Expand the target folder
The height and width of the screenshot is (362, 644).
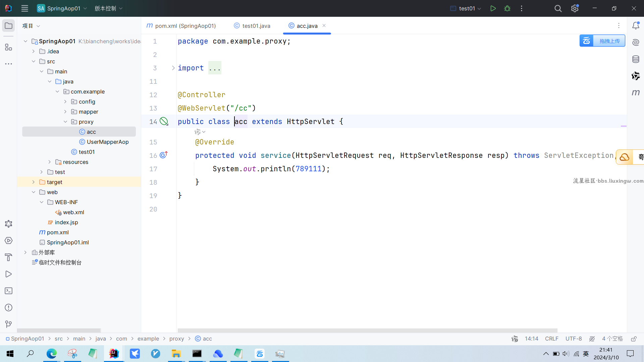point(33,182)
